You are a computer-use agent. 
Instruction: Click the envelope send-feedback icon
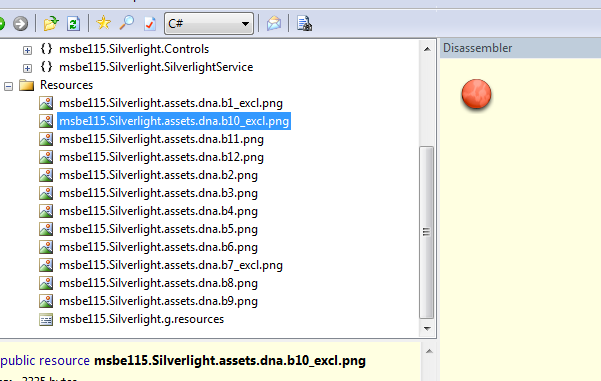click(274, 24)
